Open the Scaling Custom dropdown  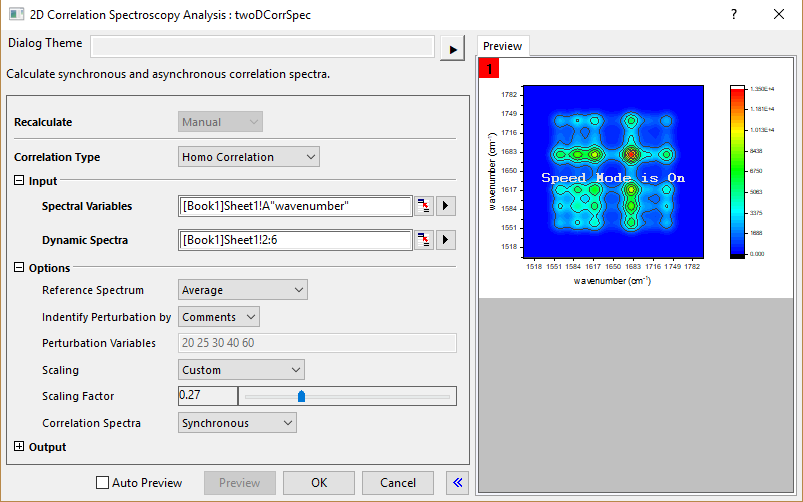coord(241,370)
